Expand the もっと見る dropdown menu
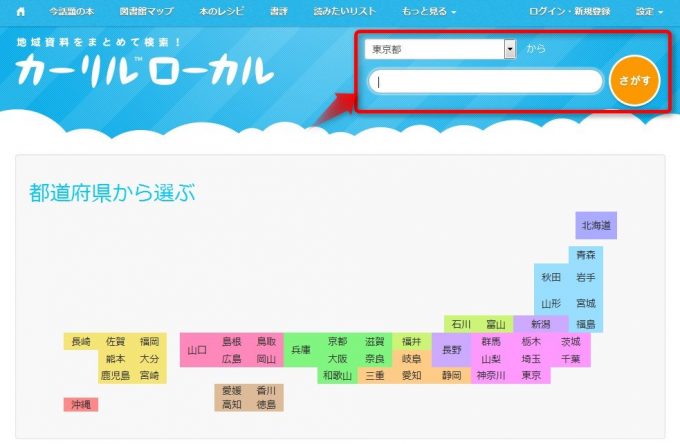 tap(428, 12)
